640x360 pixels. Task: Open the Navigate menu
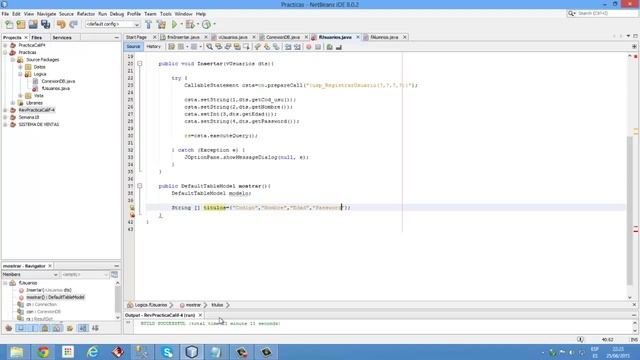click(47, 14)
